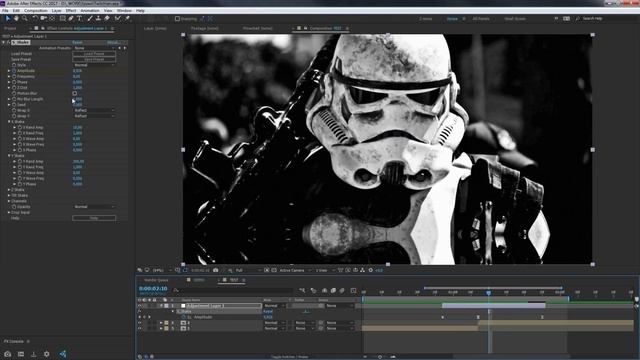Viewport: 640px width, 360px height.
Task: Open the Opacity Normal dropdown
Action: click(x=94, y=207)
